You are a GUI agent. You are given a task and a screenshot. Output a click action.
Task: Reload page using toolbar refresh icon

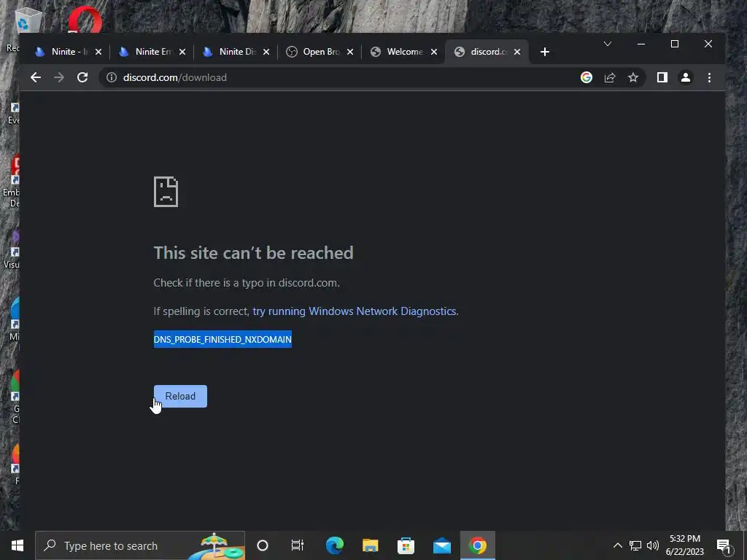[82, 77]
